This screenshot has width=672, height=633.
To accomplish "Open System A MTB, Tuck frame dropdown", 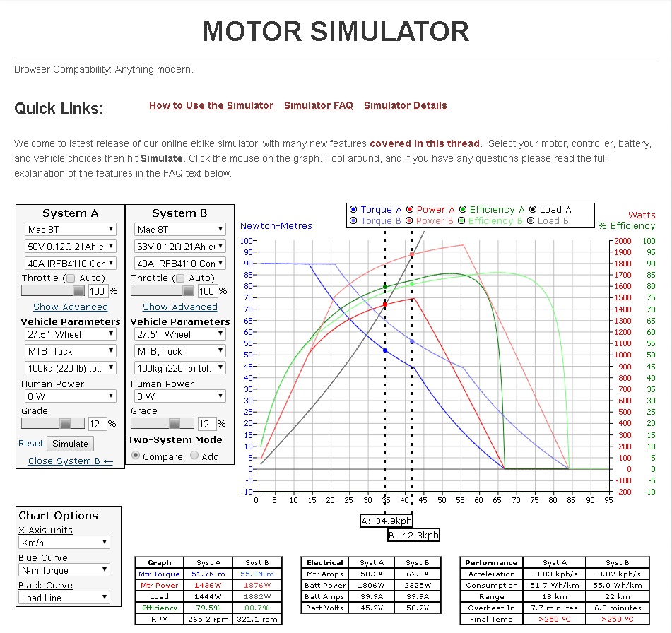I will point(71,351).
